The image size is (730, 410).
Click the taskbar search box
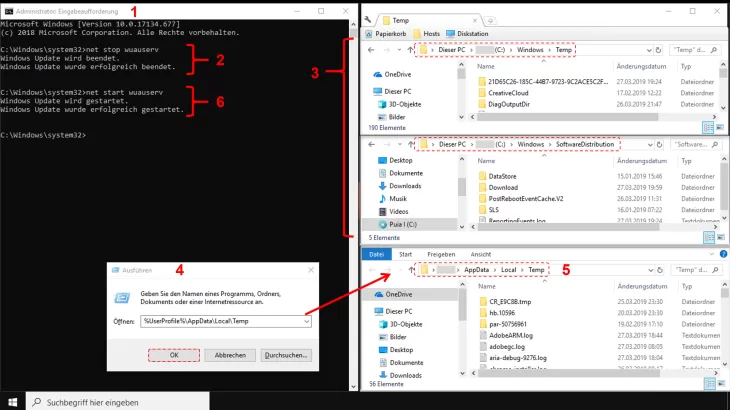(x=110, y=401)
